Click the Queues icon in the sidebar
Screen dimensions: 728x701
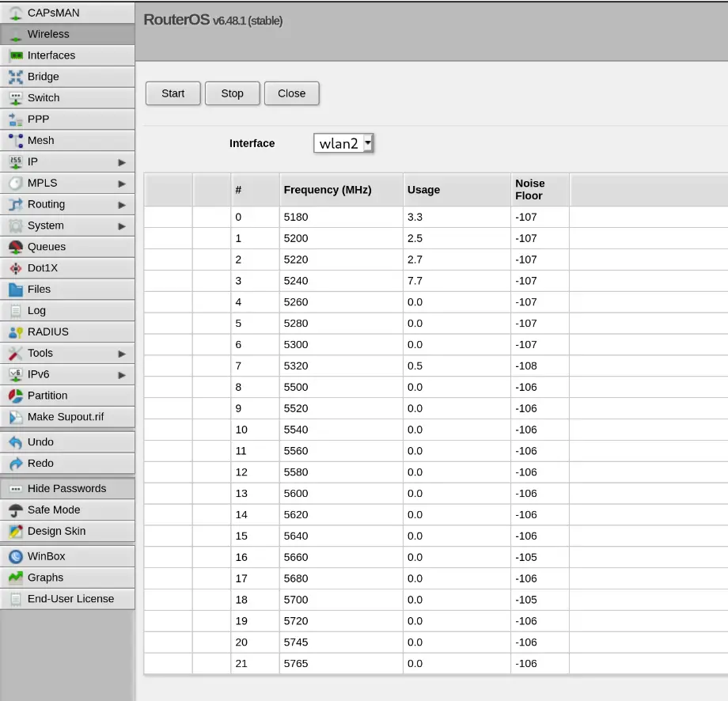16,247
